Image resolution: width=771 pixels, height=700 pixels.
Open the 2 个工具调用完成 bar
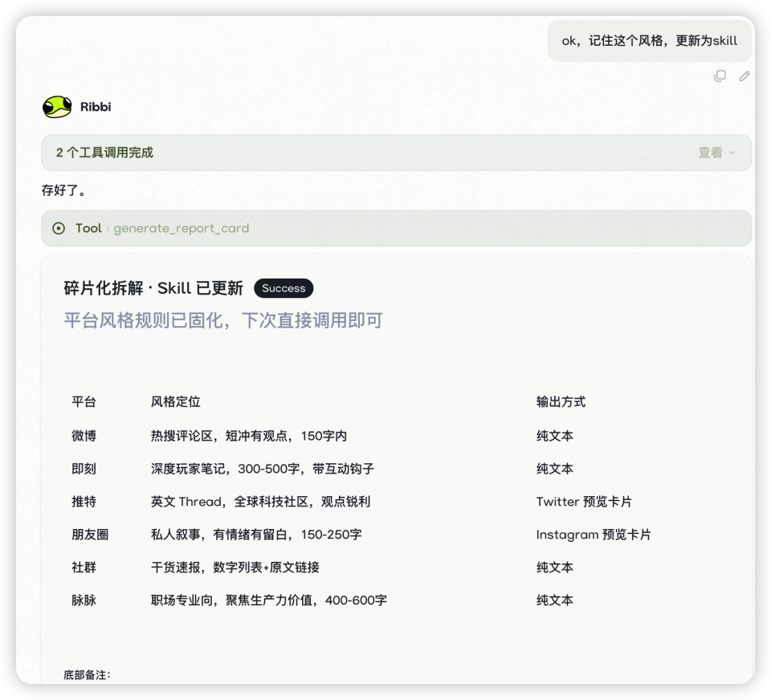coord(396,153)
